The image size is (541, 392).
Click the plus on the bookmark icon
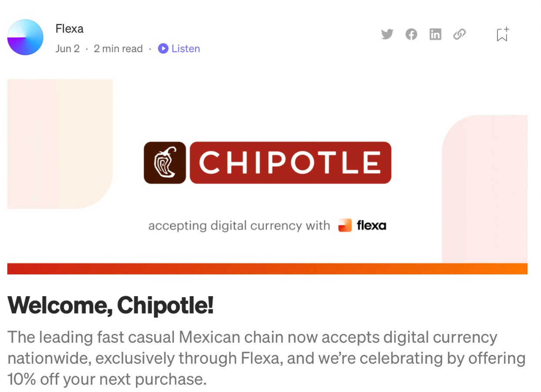[506, 28]
